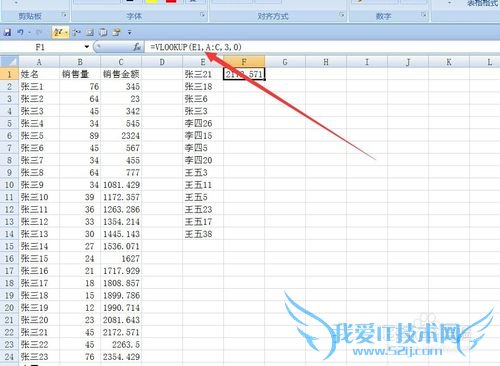Screen dimensions: 500x366
Task: Click the red font color swatch
Action: tap(171, 1)
